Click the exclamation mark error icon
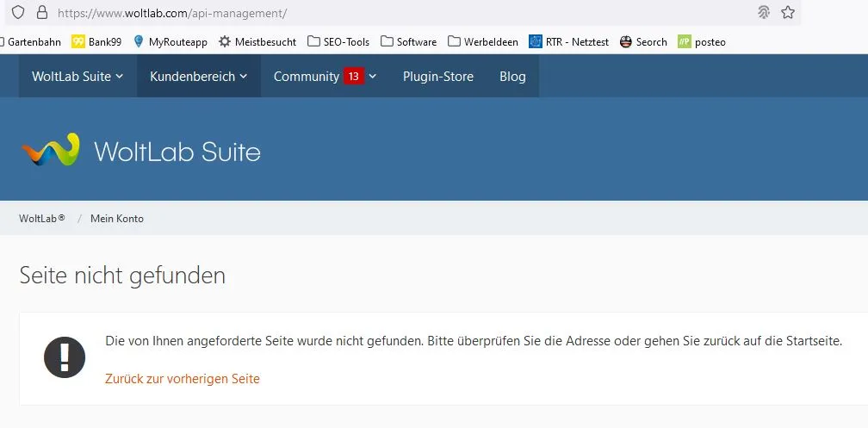Image resolution: width=868 pixels, height=428 pixels. click(x=65, y=357)
